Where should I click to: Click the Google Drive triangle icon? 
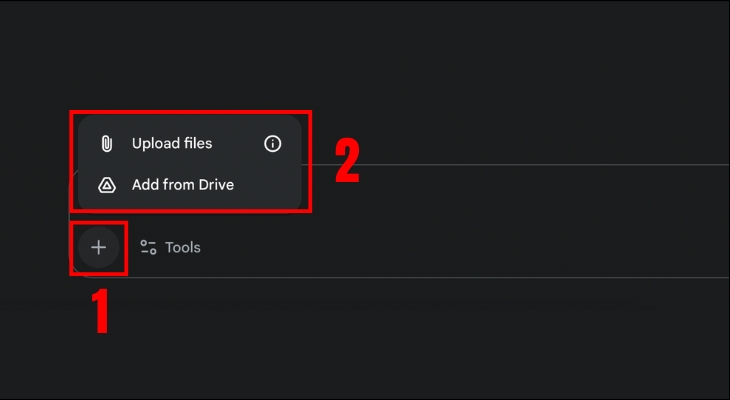click(106, 185)
